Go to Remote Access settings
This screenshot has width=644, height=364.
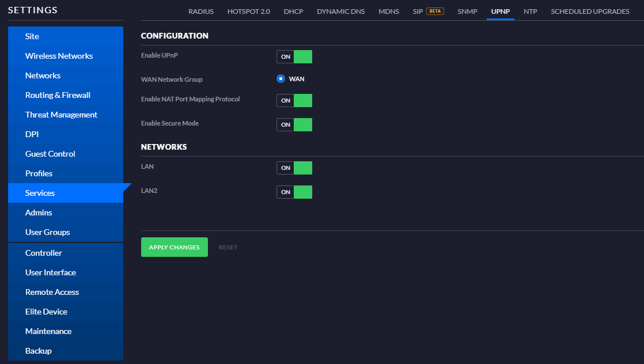(x=52, y=292)
